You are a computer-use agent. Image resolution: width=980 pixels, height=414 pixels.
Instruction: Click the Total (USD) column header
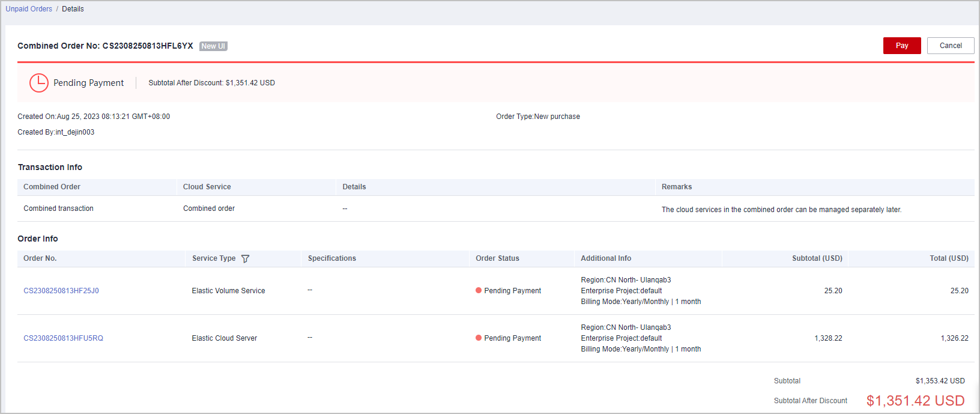[x=949, y=258]
